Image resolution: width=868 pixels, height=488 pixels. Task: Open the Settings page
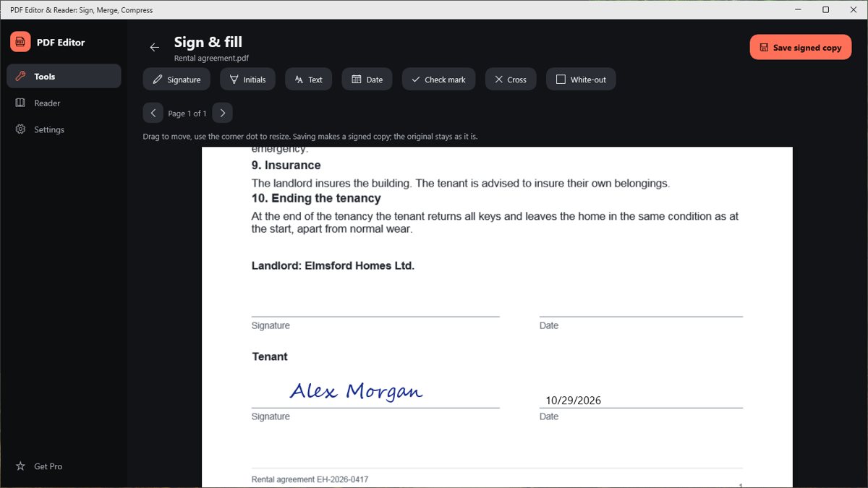(64, 129)
